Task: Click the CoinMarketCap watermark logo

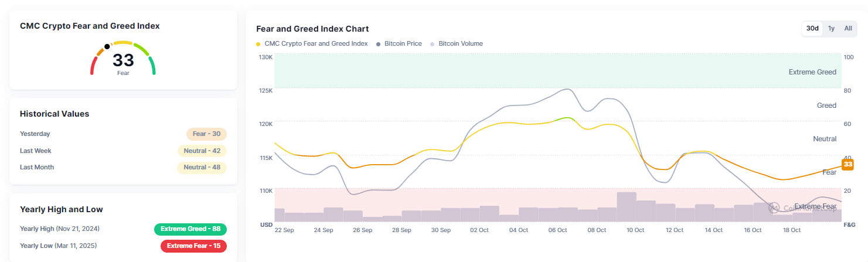Action: pos(774,207)
